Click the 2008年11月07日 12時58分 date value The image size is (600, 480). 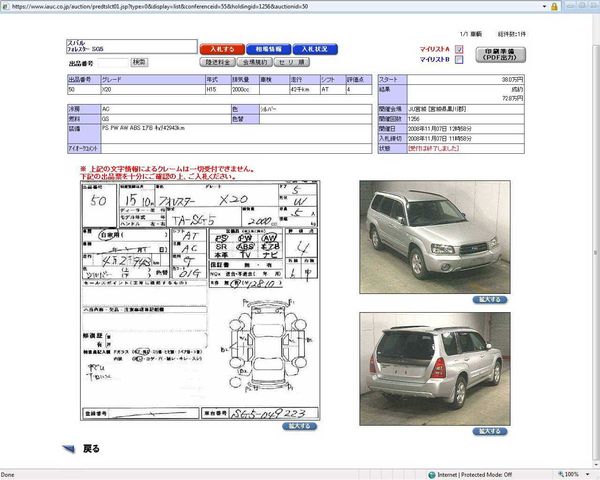[440, 129]
